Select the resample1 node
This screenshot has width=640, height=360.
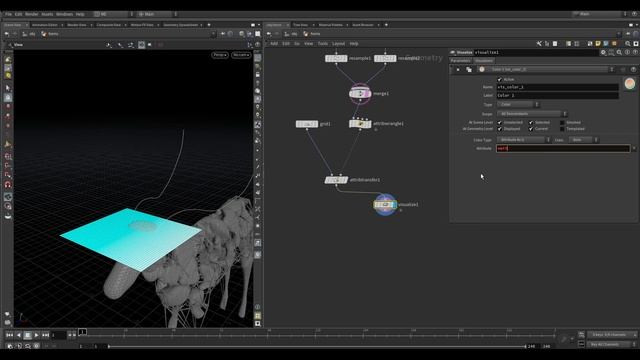click(336, 58)
